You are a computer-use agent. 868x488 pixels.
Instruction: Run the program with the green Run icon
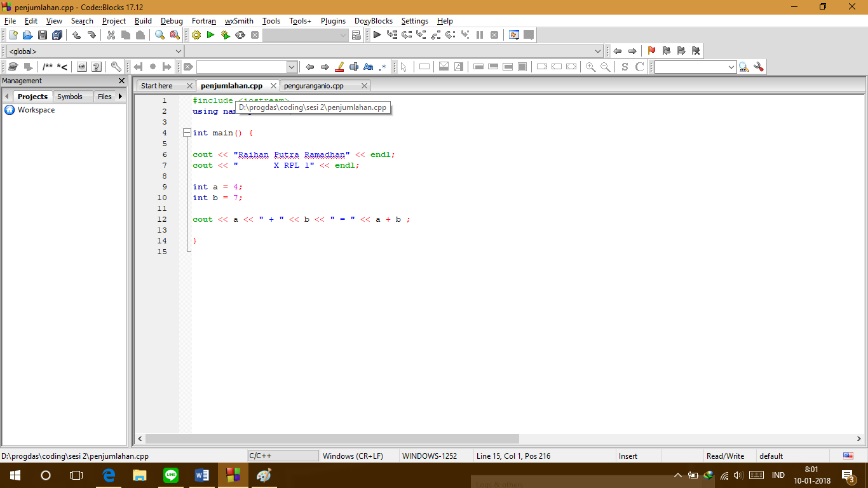pyautogui.click(x=210, y=35)
